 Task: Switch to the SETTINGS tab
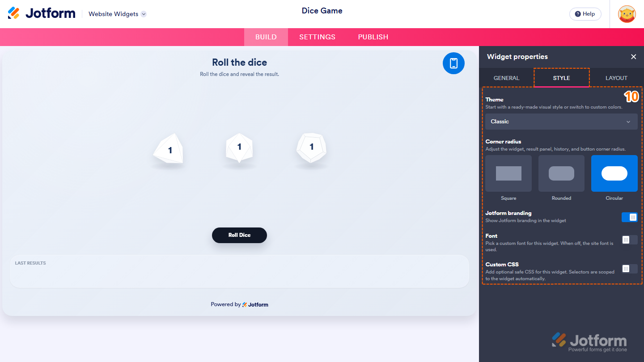317,37
